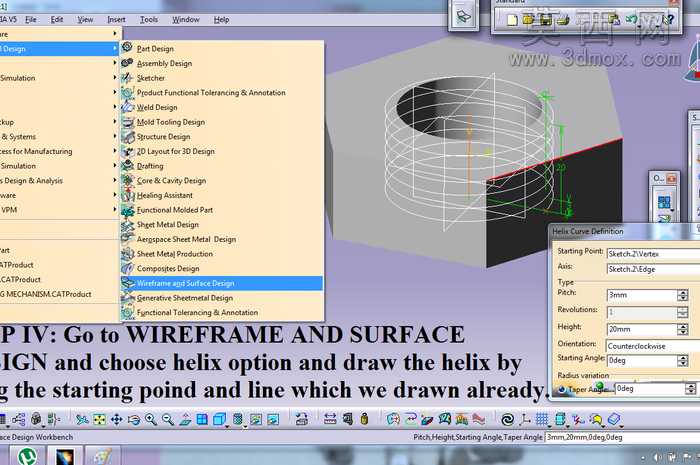Click the Taper Angle spinner arrows
The height and width of the screenshot is (465, 700).
click(x=690, y=389)
